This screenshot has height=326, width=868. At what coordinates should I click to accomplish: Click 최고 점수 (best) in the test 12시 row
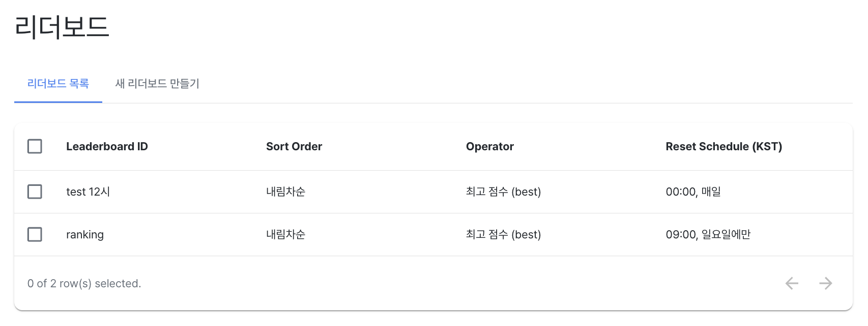click(503, 192)
